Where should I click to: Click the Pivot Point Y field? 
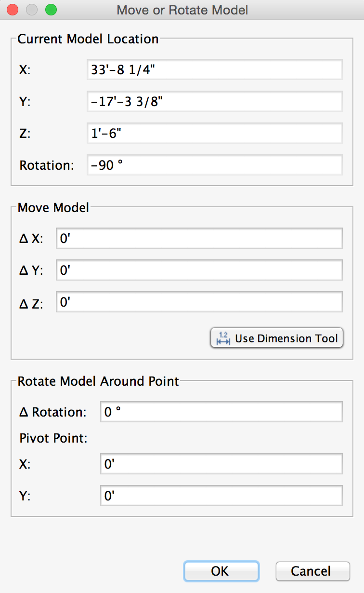[x=221, y=495]
